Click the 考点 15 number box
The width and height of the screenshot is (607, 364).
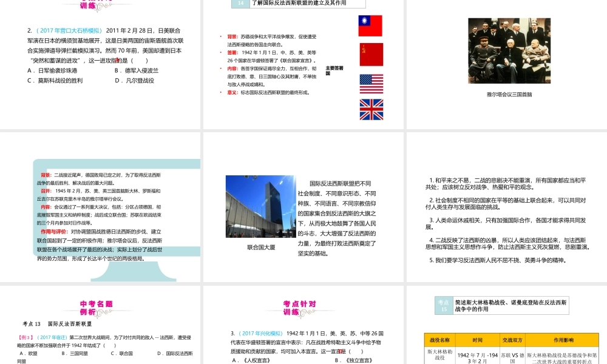click(x=444, y=306)
